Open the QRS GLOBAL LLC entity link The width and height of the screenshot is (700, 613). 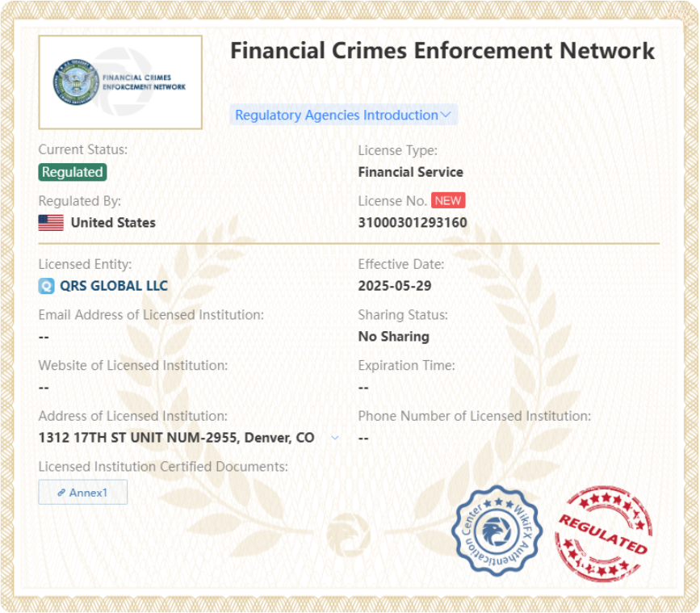[x=114, y=286]
